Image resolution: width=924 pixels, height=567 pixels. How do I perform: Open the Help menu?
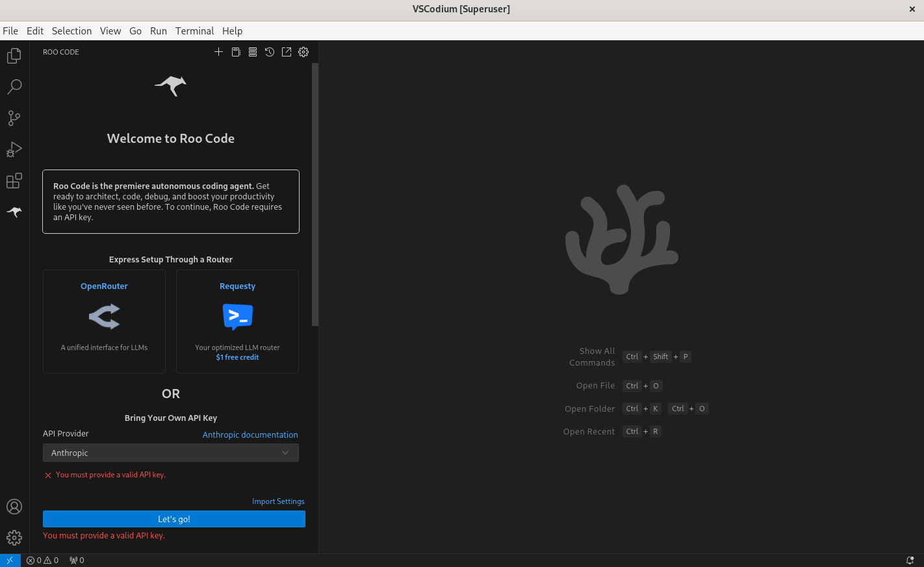(x=232, y=31)
